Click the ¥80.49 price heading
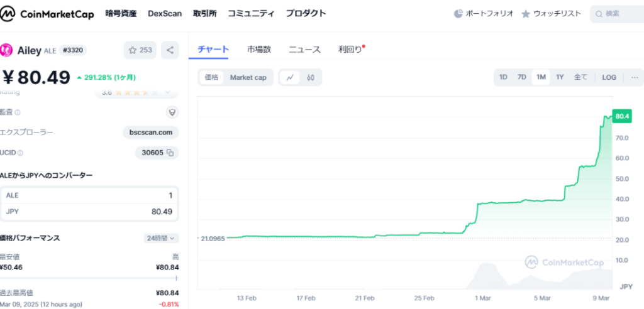Viewport: 644px width, 309px height. 35,77
